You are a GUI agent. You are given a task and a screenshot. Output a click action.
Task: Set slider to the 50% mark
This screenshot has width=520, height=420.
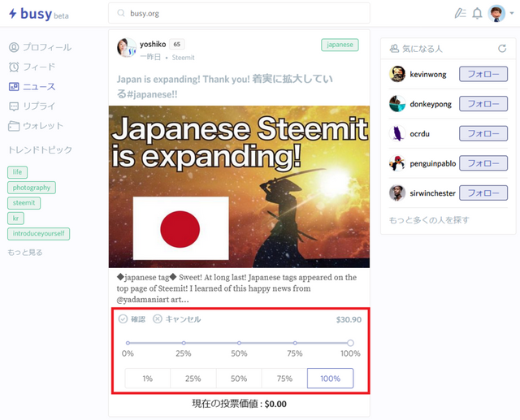239,343
